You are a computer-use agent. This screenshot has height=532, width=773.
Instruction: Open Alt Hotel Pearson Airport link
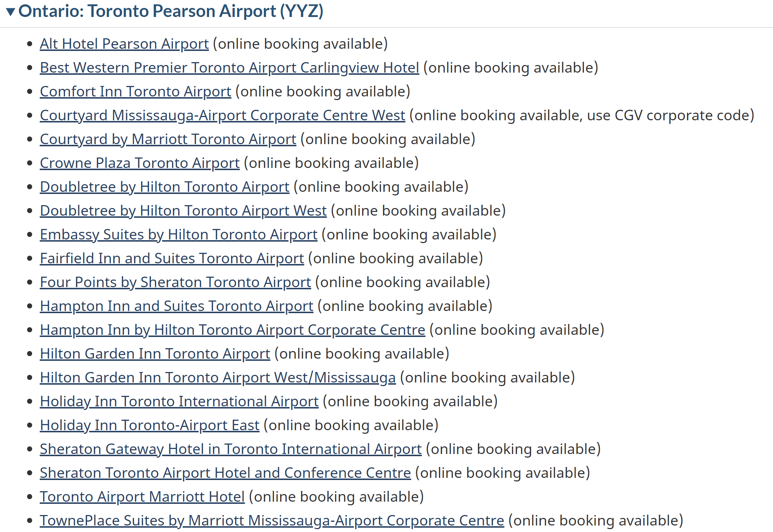coord(124,44)
